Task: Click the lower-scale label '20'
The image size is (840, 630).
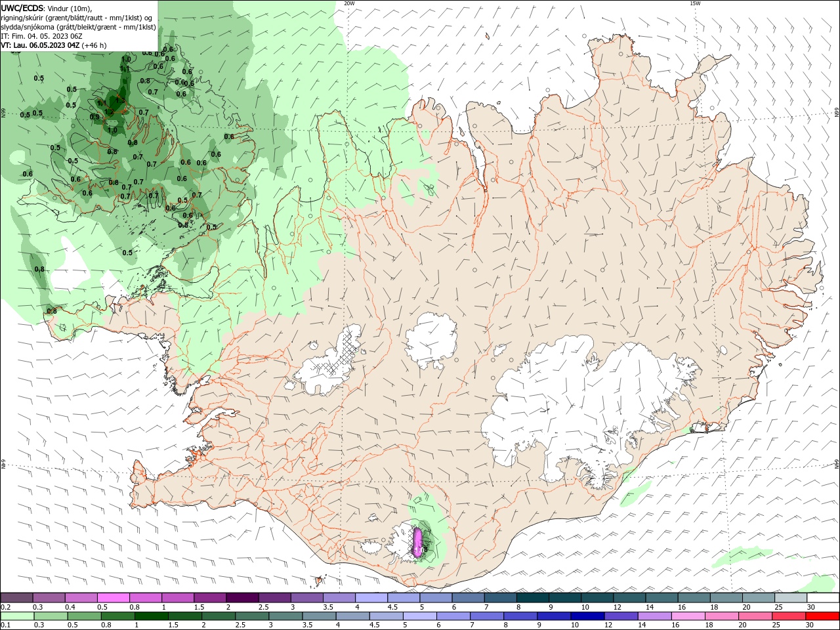Action: (x=743, y=625)
